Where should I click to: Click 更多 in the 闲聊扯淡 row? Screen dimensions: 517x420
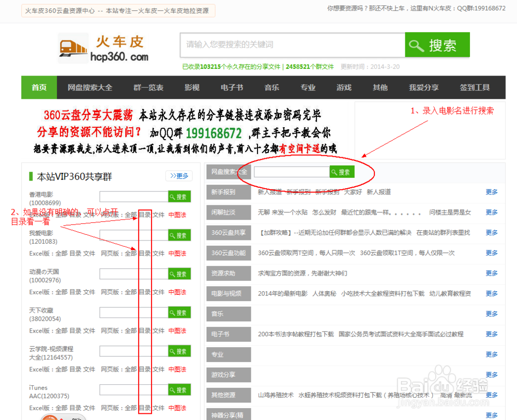(491, 212)
